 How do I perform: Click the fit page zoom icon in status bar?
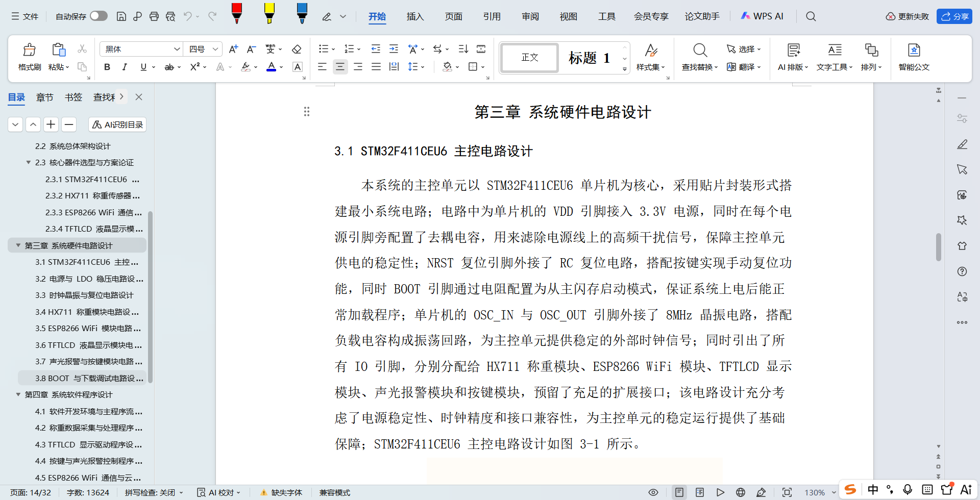787,492
